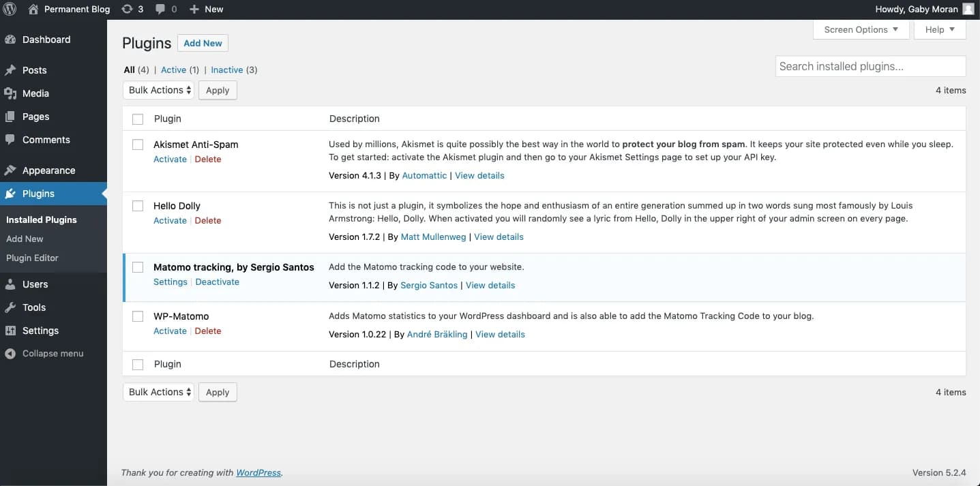Click the Add New button beside Plugins heading
This screenshot has height=486, width=980.
click(203, 43)
